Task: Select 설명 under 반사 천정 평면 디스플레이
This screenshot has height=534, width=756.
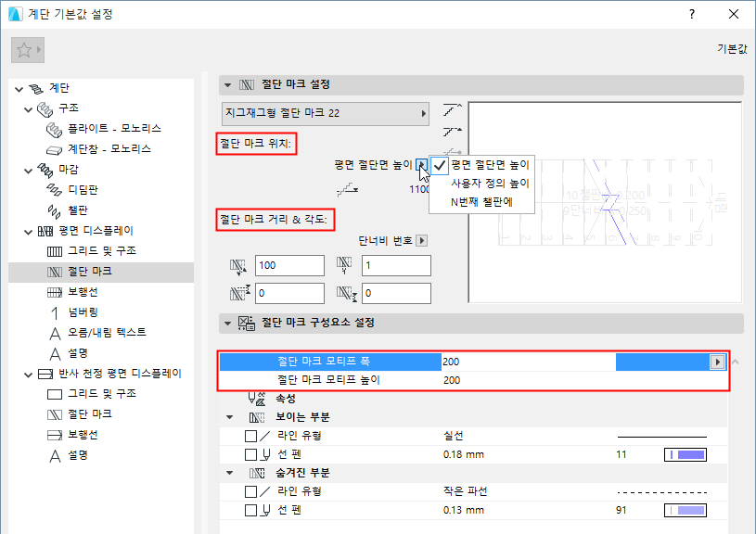Action: pyautogui.click(x=78, y=455)
